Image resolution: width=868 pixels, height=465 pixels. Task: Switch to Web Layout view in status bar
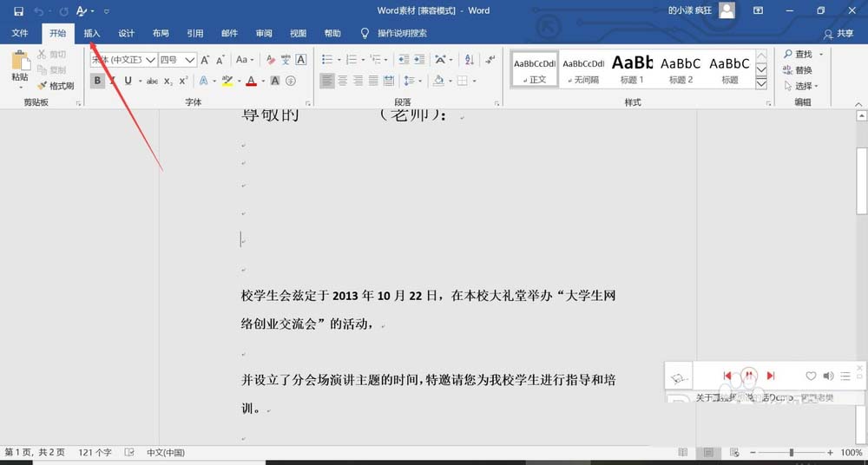[734, 452]
